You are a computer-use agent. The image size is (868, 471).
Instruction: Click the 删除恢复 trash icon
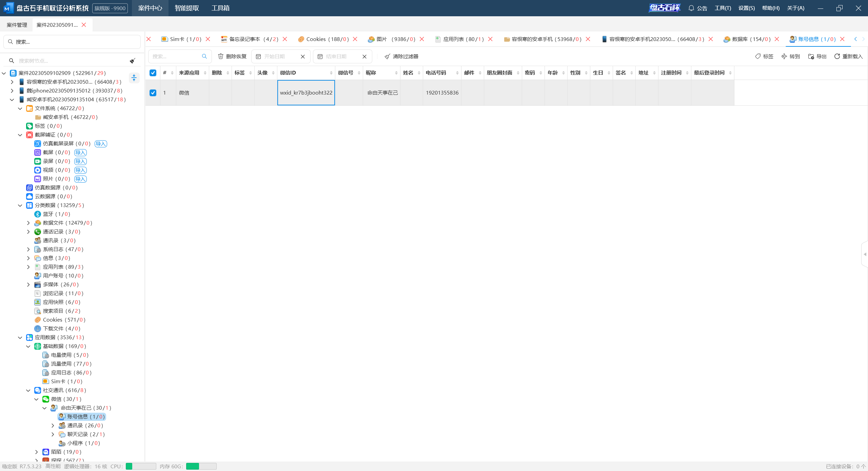pyautogui.click(x=221, y=57)
